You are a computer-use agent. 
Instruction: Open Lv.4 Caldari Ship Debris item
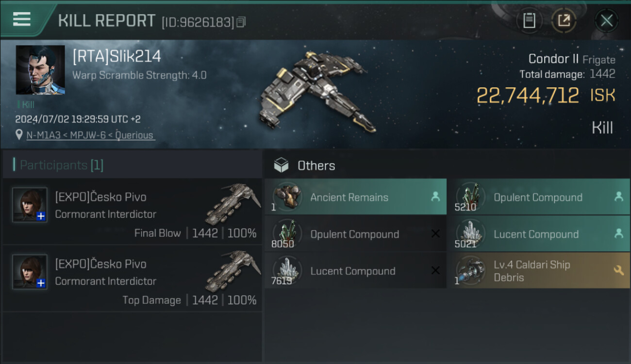(539, 271)
